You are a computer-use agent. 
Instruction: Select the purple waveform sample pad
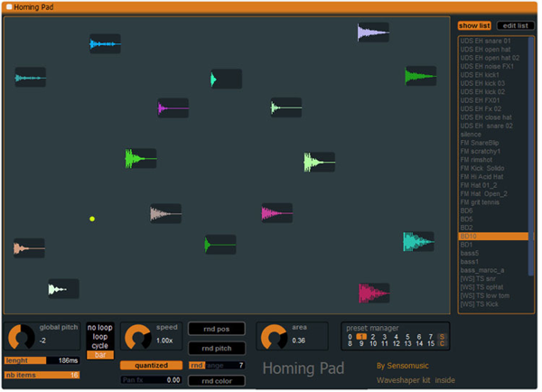click(x=173, y=108)
